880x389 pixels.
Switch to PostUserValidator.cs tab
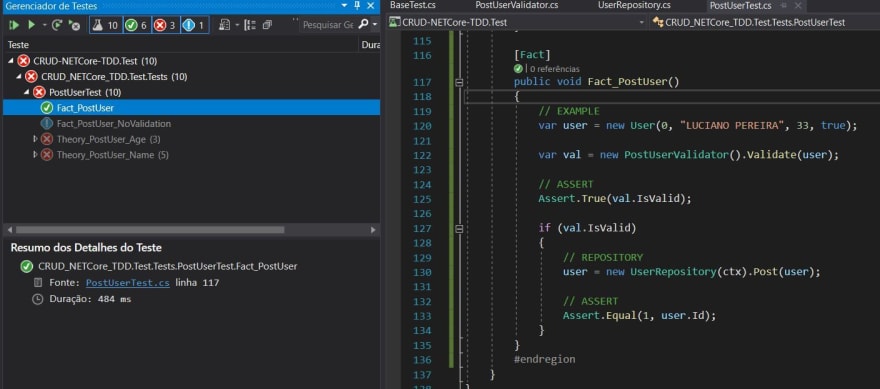[517, 6]
